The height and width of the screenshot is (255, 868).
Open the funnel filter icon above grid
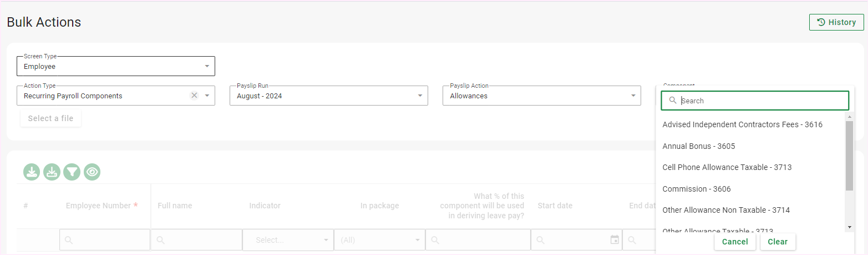[x=72, y=172]
